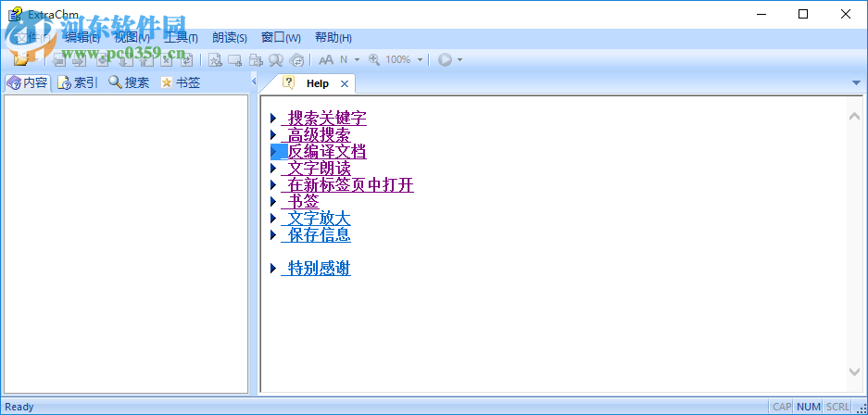Viewport: 868px width, 415px height.
Task: Open the 高级搜索 link
Action: pos(316,134)
